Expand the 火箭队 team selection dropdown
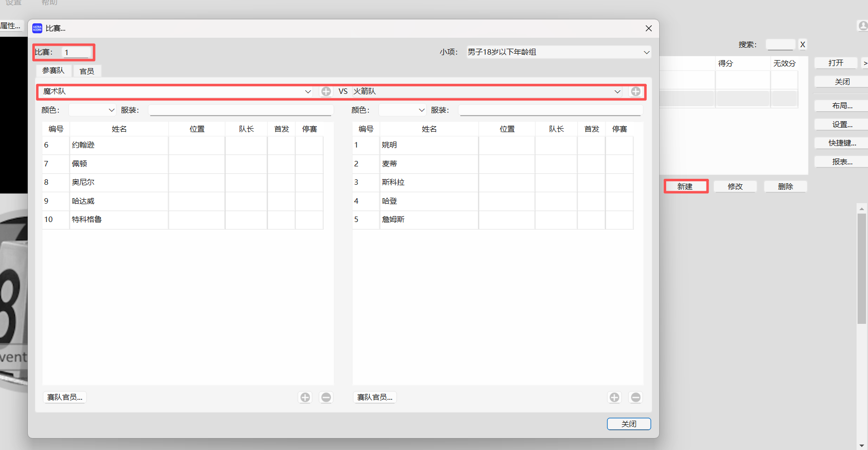This screenshot has height=450, width=868. [617, 91]
